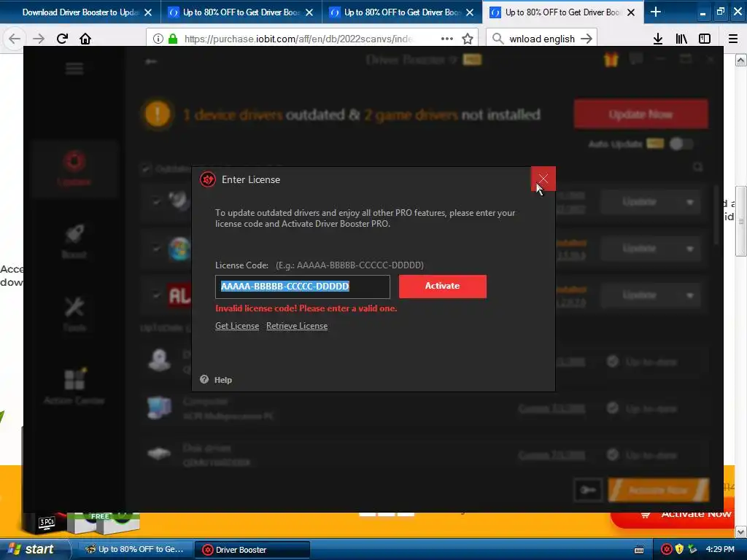Image resolution: width=747 pixels, height=560 pixels.
Task: Switch to the Download Driver Booster tab
Action: [80, 12]
